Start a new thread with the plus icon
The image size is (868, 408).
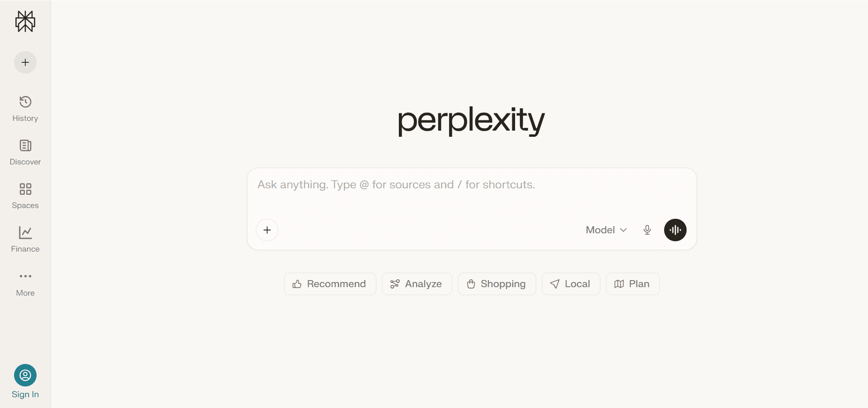[x=25, y=62]
